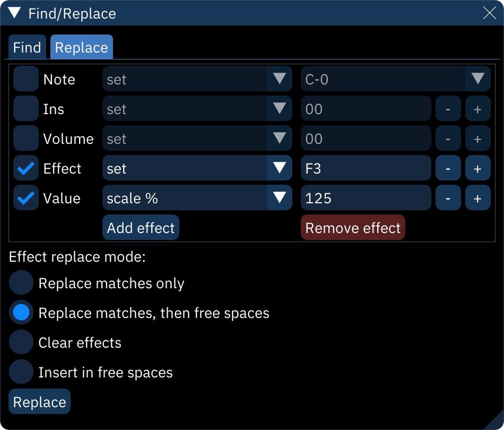Viewport: 504px width, 430px height.
Task: Choose 'Insert in free spaces' mode
Action: 21,372
